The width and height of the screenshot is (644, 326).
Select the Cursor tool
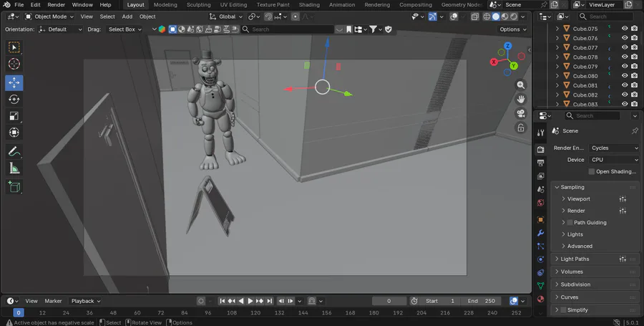tap(14, 64)
